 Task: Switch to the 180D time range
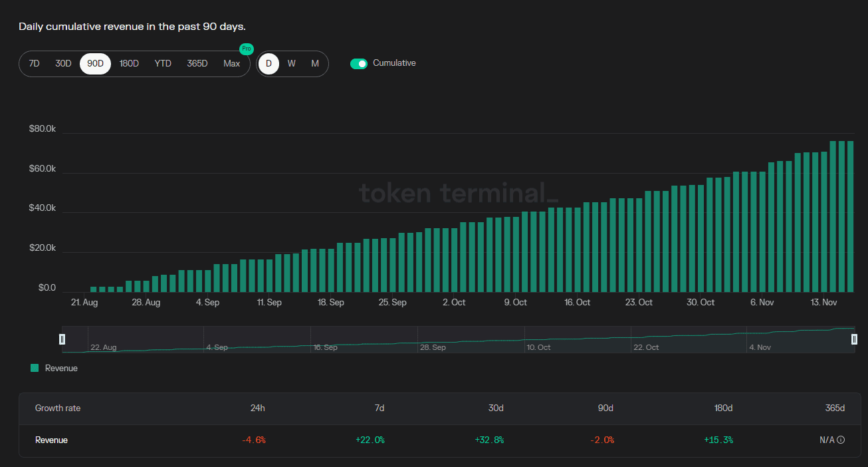click(x=129, y=64)
